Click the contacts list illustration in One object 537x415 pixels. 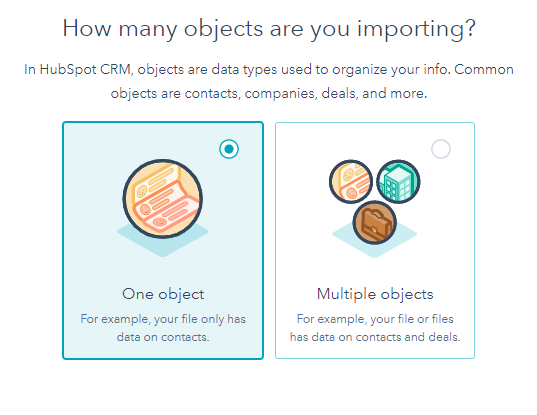pos(163,199)
